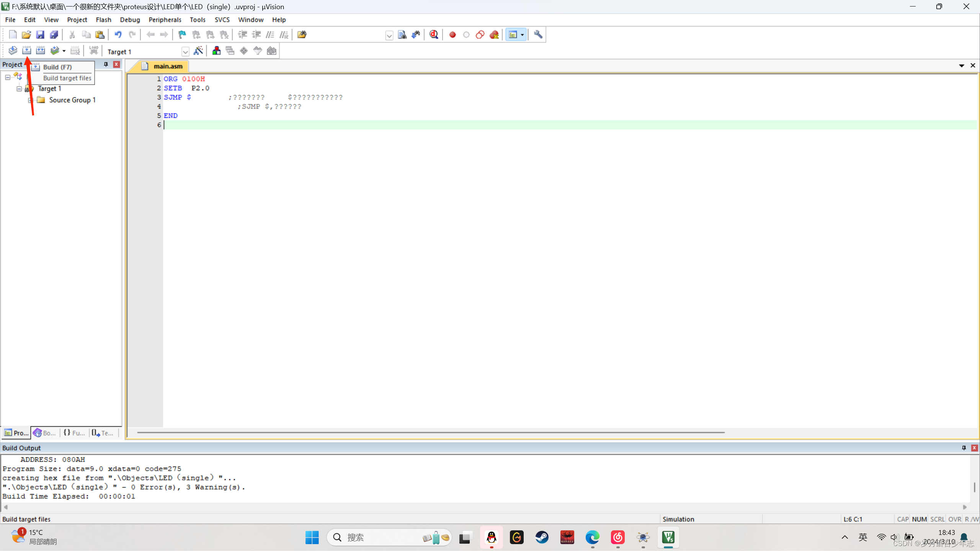The width and height of the screenshot is (980, 551).
Task: Open the Peripherals menu
Action: click(165, 20)
